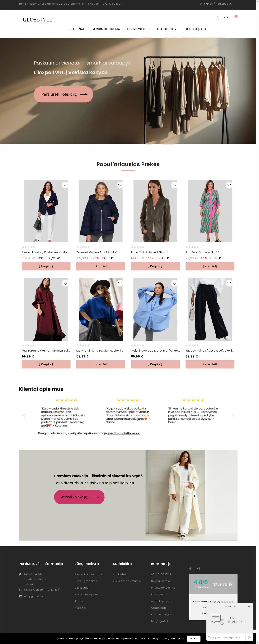Open the DRABUŽIAI menu
Screen dimensions: 259x644
(76, 29)
